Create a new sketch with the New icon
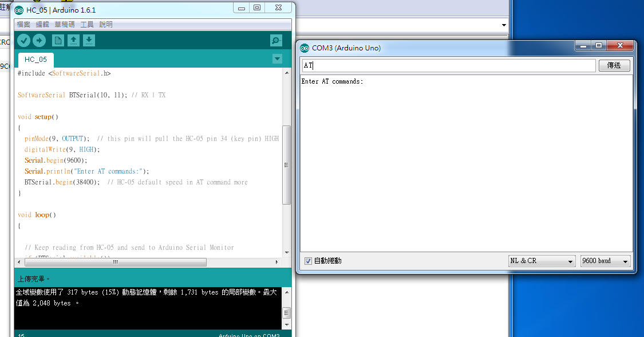Image resolution: width=644 pixels, height=337 pixels. pyautogui.click(x=58, y=40)
